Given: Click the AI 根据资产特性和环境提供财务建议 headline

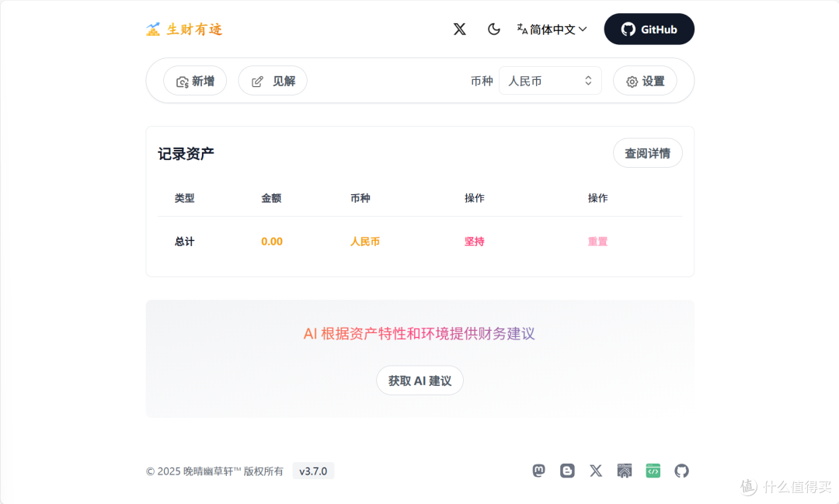Looking at the screenshot, I should 419,333.
